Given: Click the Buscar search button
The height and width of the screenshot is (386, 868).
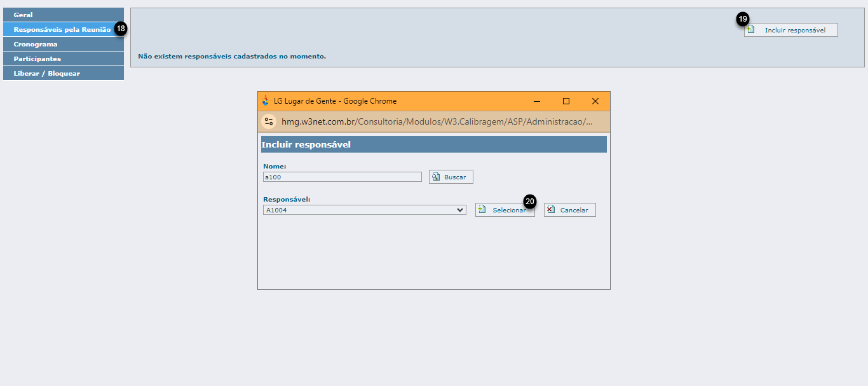Looking at the screenshot, I should tap(451, 177).
